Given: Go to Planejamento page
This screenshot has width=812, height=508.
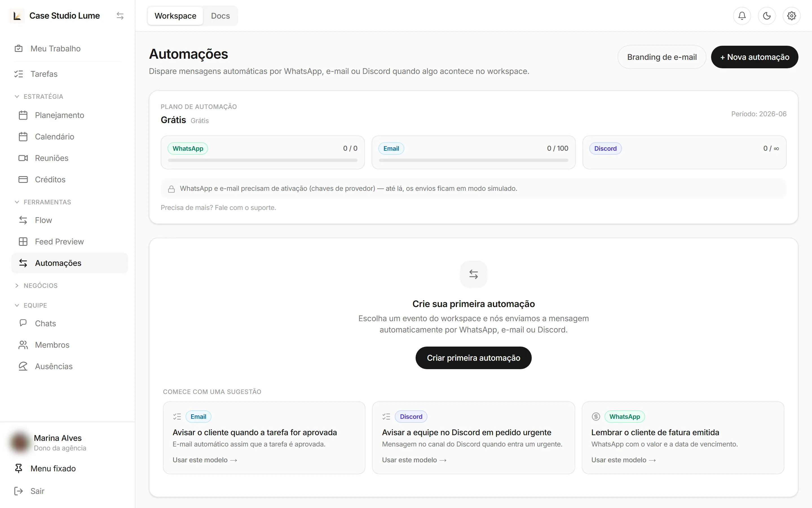Looking at the screenshot, I should 69,115.
